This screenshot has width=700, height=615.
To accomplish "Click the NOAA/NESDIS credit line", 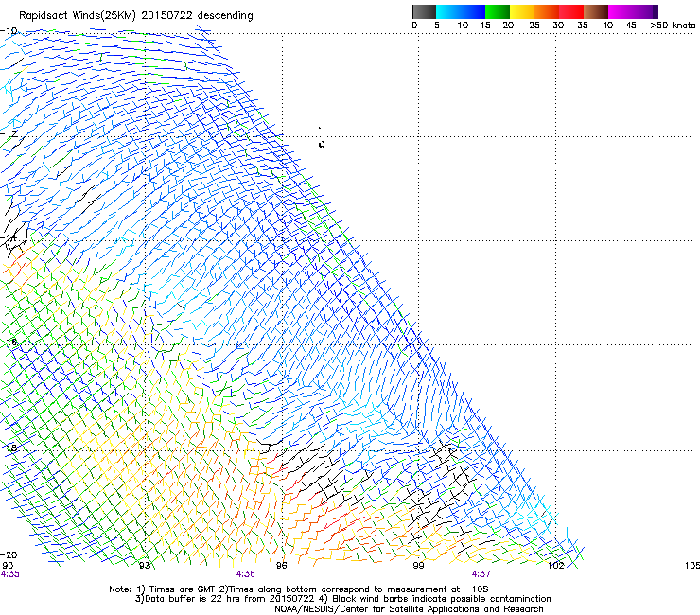I will coord(409,609).
